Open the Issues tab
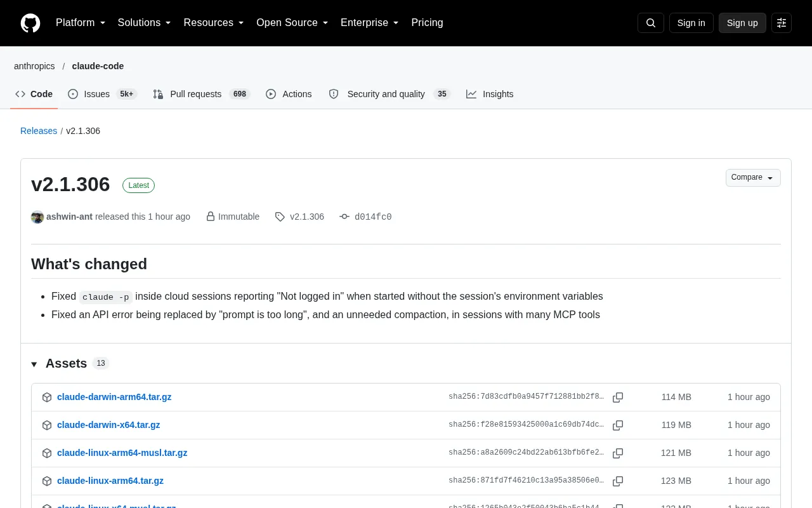Image resolution: width=812 pixels, height=508 pixels. (x=102, y=94)
